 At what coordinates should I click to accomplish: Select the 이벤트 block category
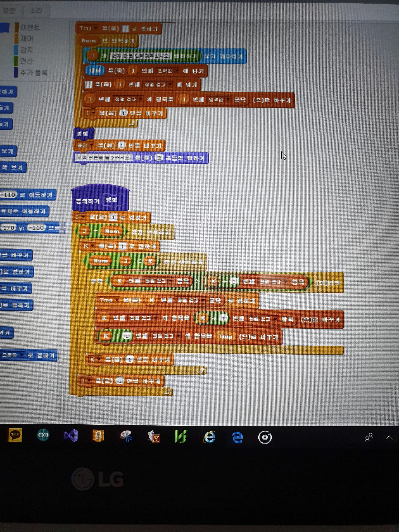[x=30, y=27]
